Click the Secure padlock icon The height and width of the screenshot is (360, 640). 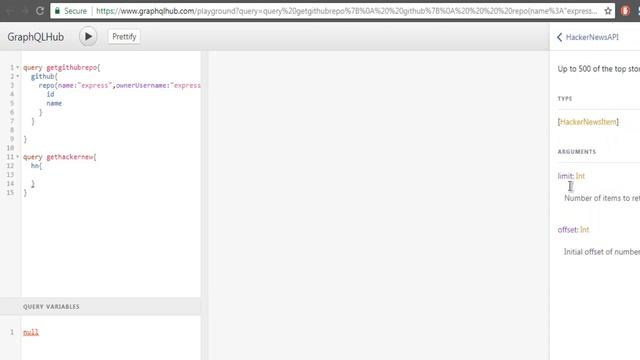click(57, 11)
